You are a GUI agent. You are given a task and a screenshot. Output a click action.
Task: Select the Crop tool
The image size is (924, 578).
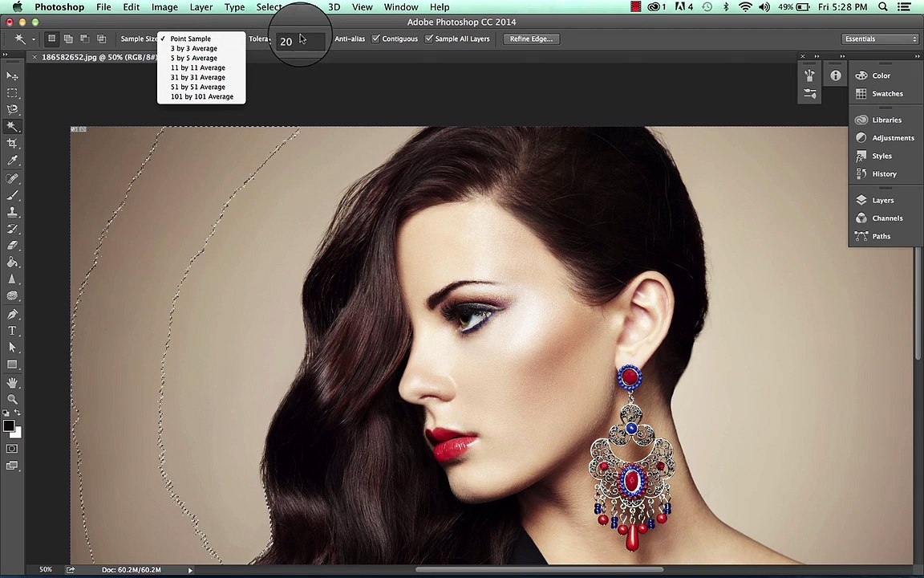coord(12,144)
